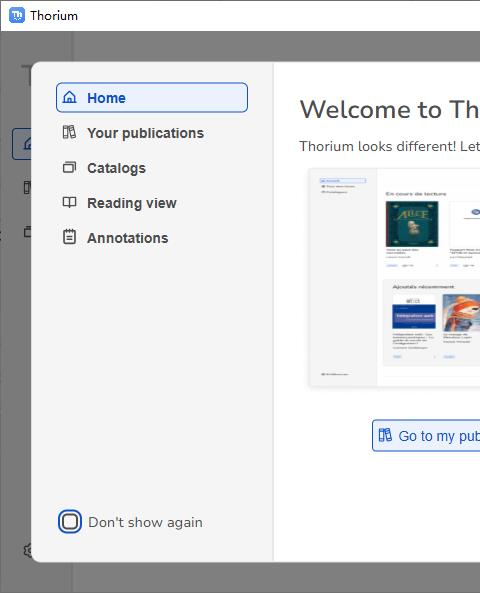Click the settings gear in background sidebar
The width and height of the screenshot is (480, 593).
[x=28, y=550]
